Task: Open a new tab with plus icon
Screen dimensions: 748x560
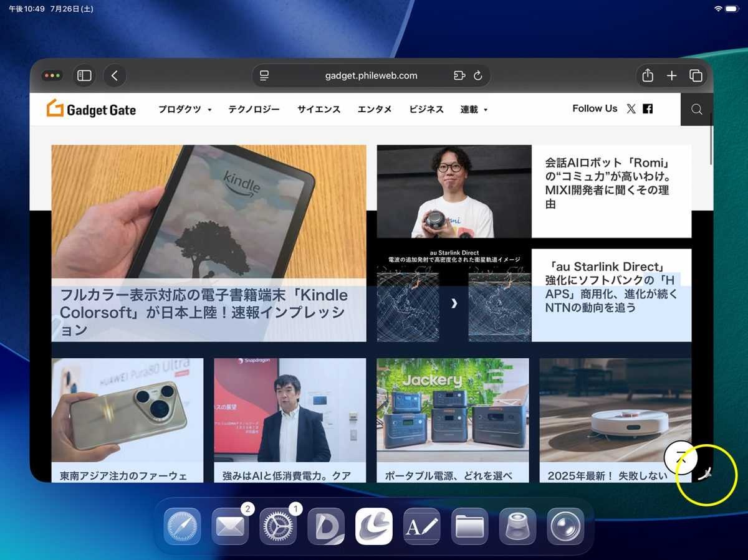Action: pos(671,76)
